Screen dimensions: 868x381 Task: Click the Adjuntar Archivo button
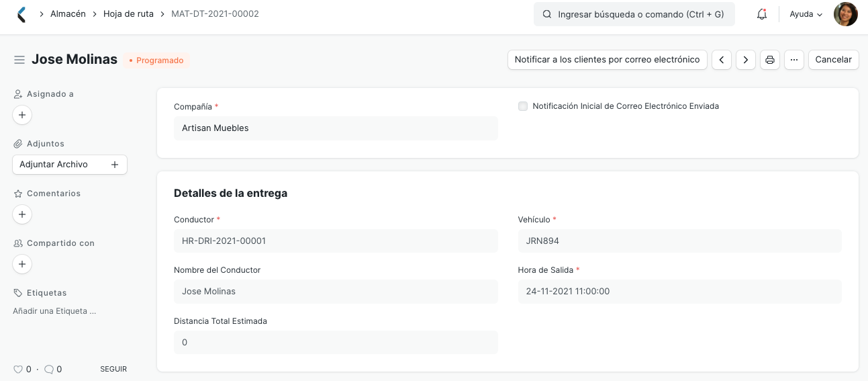(70, 165)
